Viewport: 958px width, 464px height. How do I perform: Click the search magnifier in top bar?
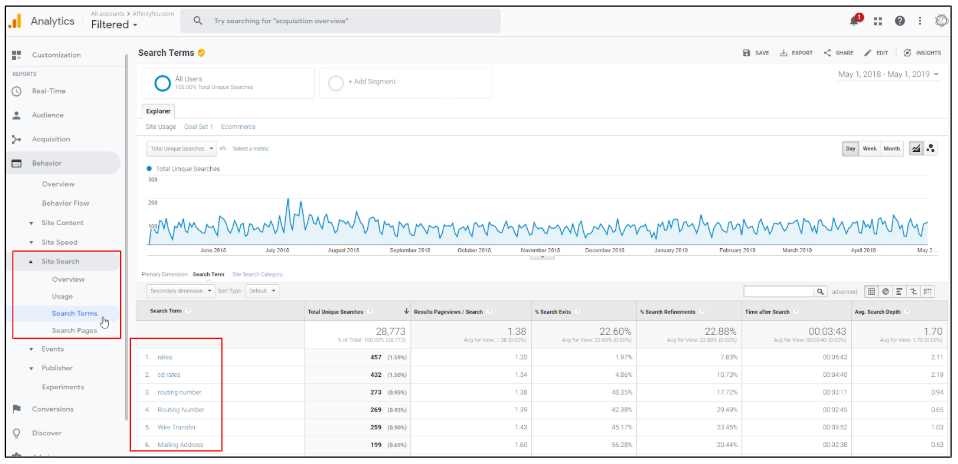[197, 21]
